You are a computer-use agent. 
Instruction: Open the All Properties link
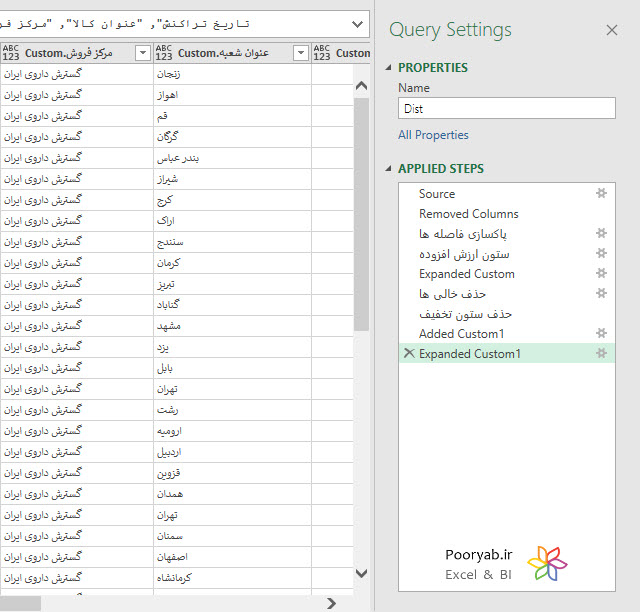(x=433, y=135)
